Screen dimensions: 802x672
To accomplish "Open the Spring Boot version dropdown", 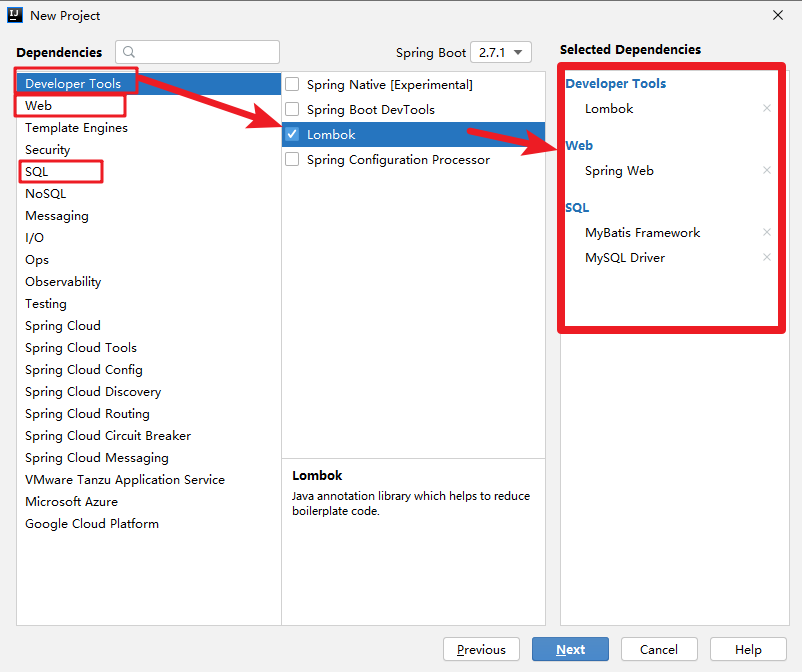I will 501,52.
